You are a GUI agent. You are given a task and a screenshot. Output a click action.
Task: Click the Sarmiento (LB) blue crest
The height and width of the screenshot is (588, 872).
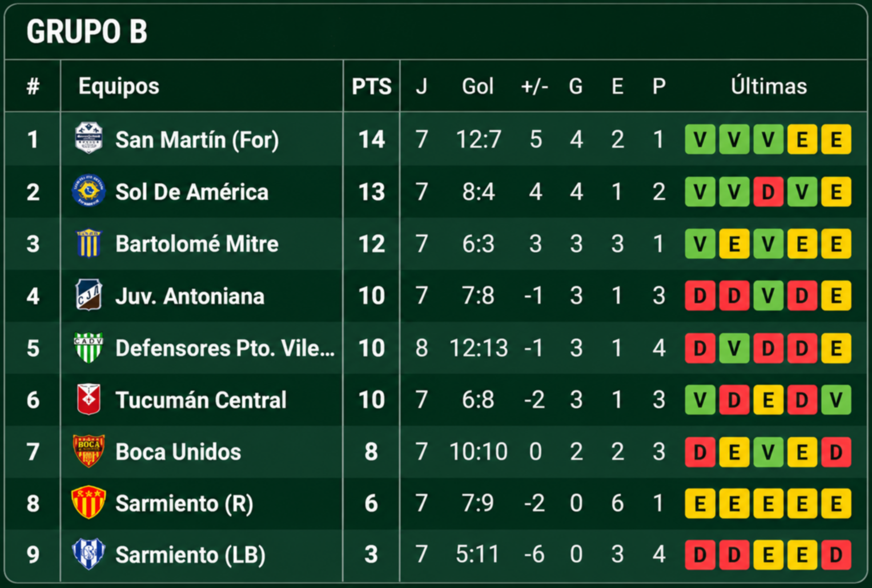point(89,554)
